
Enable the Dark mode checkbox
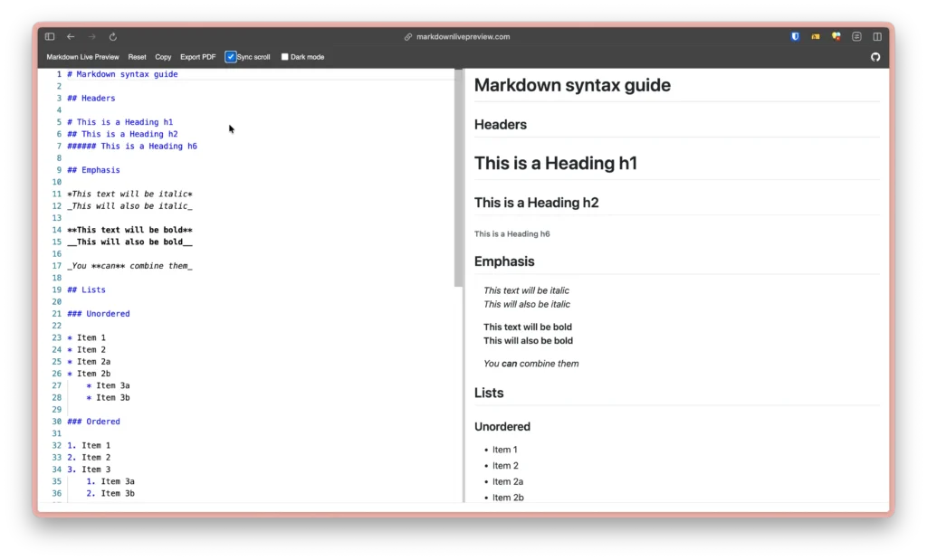tap(285, 57)
